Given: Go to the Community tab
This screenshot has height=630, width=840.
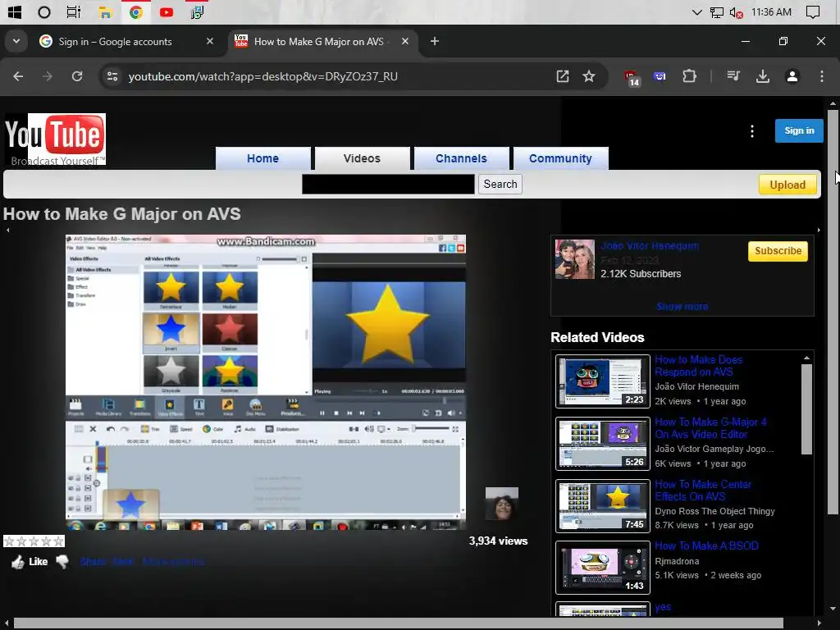Looking at the screenshot, I should pos(560,158).
